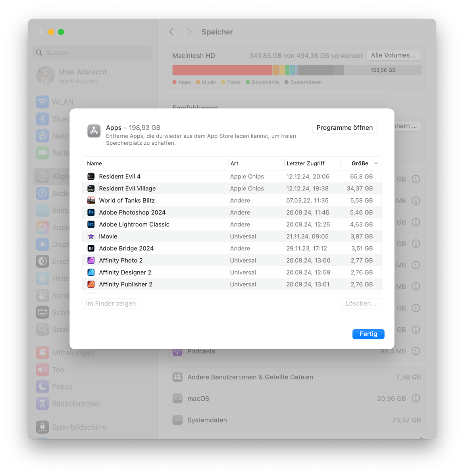Screen dimensions: 464x476
Task: Click the info icon next to Podcasts
Action: 416,351
